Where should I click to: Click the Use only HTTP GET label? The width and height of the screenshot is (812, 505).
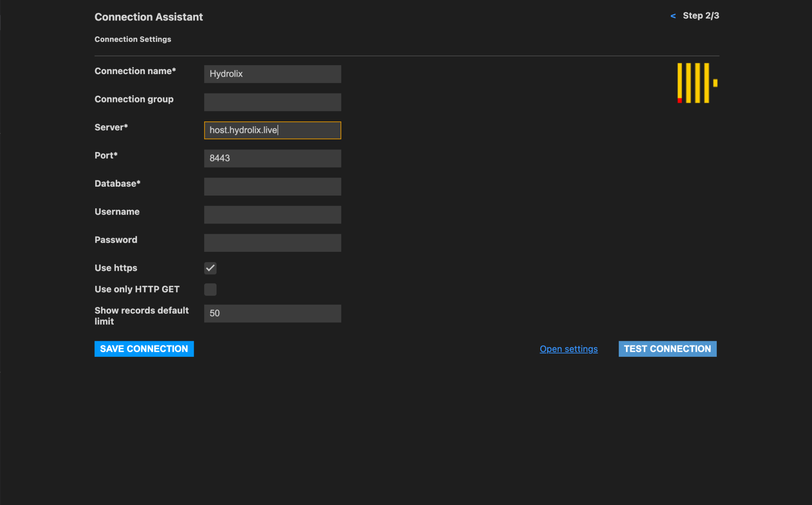click(137, 289)
